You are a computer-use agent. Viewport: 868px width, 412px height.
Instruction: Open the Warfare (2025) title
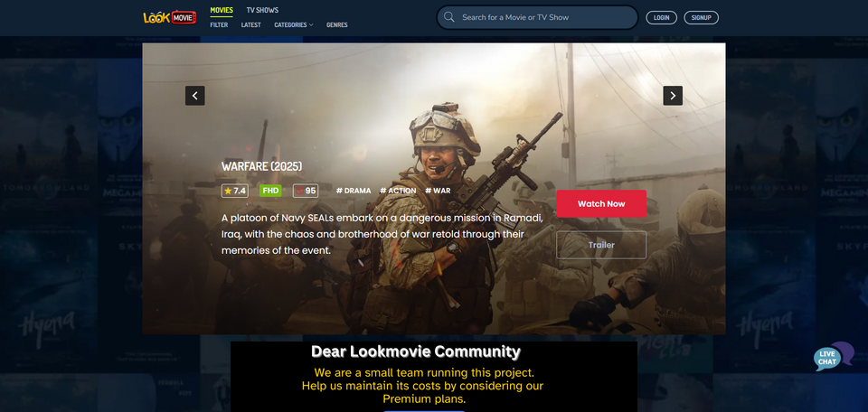[x=262, y=166]
